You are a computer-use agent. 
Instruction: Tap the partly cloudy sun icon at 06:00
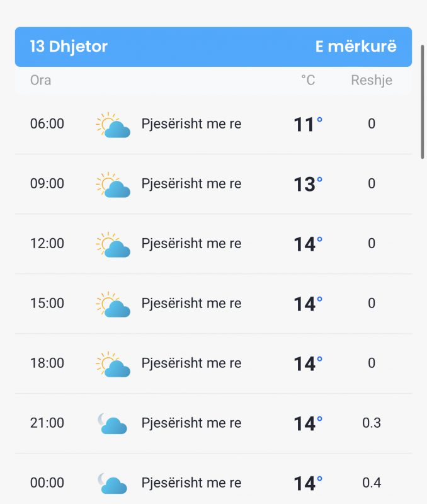tap(113, 125)
